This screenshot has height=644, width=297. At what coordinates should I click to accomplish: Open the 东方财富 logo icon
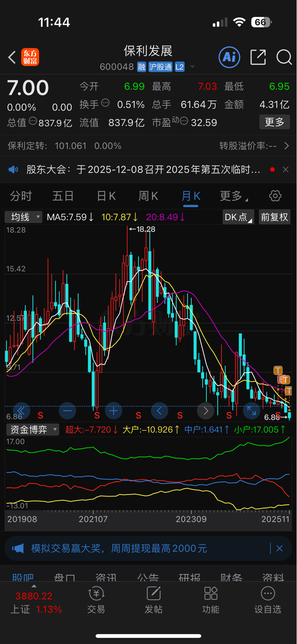coord(30,57)
